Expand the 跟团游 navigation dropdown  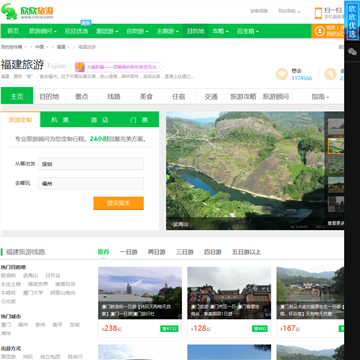[x=107, y=31]
